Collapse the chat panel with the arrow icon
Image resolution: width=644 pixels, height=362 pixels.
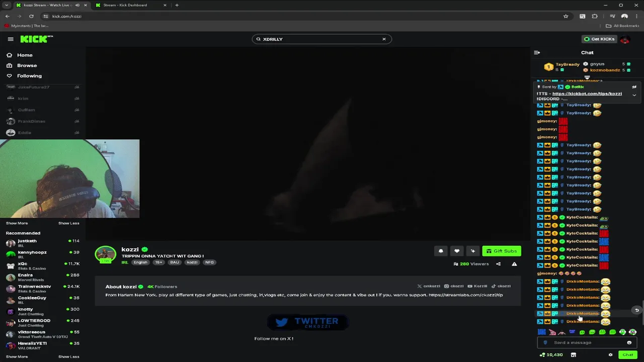point(537,52)
